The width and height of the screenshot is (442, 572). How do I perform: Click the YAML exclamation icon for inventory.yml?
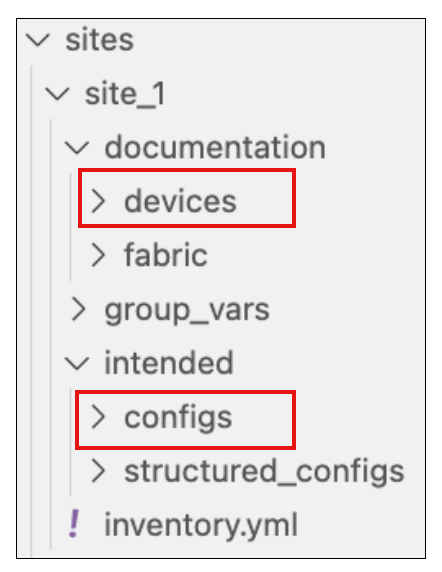(x=74, y=523)
